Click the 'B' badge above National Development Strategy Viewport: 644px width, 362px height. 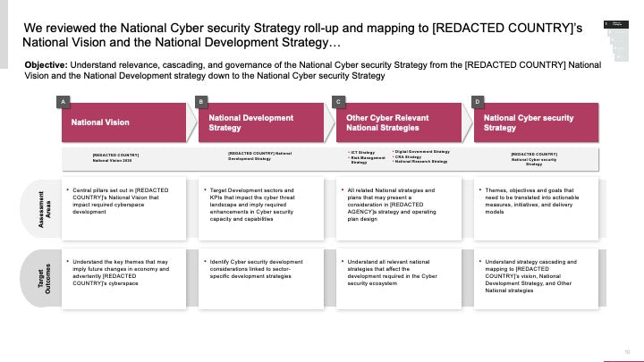[201, 102]
